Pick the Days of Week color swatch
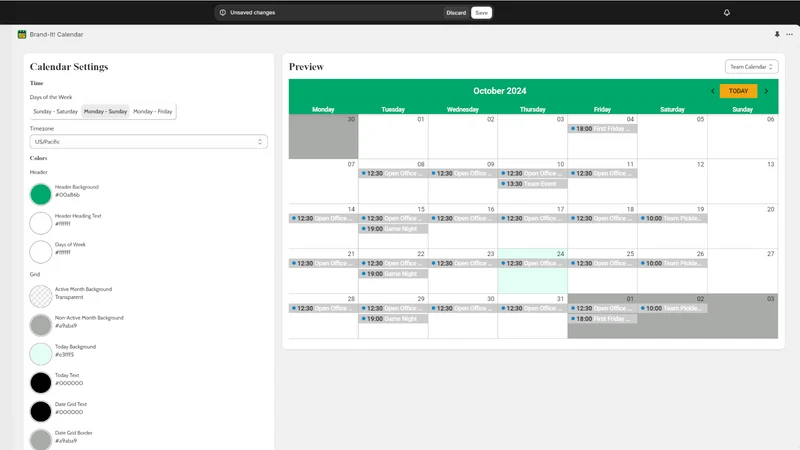Image resolution: width=800 pixels, height=450 pixels. pyautogui.click(x=40, y=252)
